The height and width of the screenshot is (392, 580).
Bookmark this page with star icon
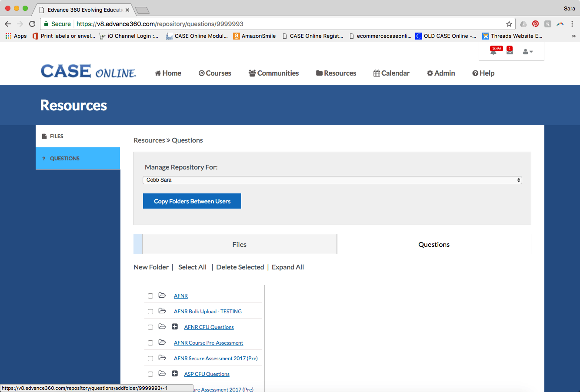(509, 24)
